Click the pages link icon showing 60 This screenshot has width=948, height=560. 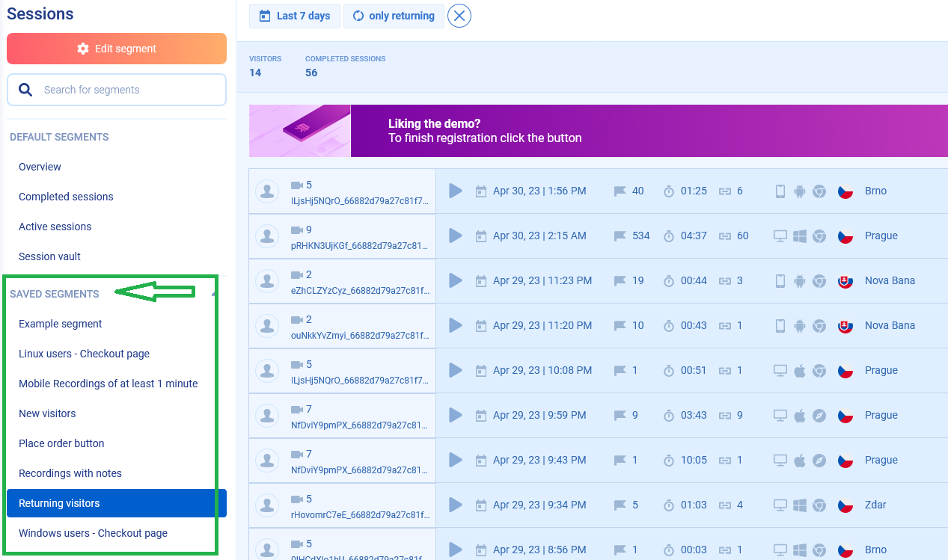pyautogui.click(x=725, y=236)
